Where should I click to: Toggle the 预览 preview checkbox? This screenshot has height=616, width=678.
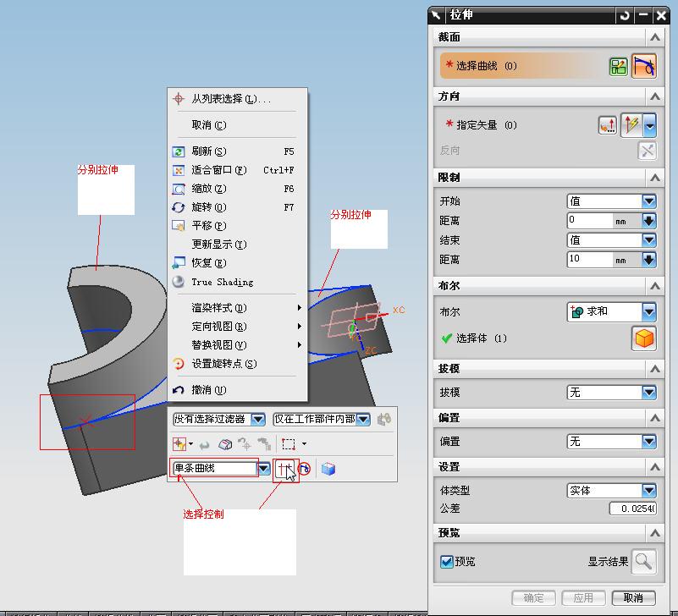point(446,562)
